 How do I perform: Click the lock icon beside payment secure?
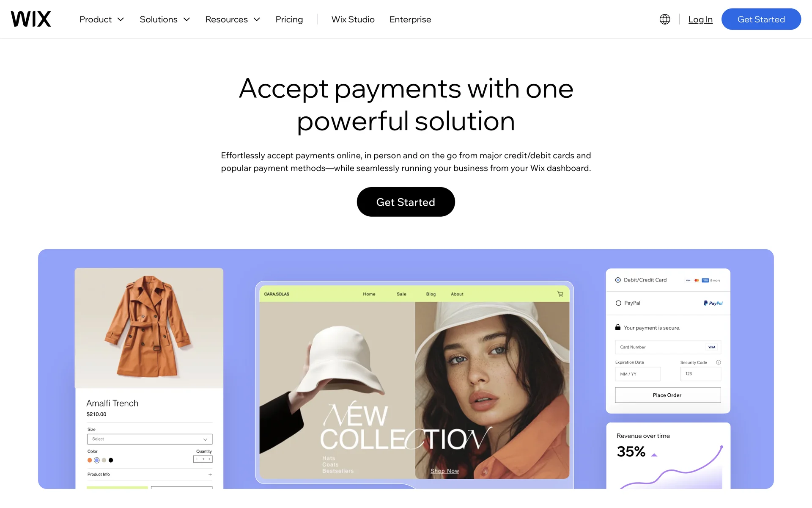point(618,327)
